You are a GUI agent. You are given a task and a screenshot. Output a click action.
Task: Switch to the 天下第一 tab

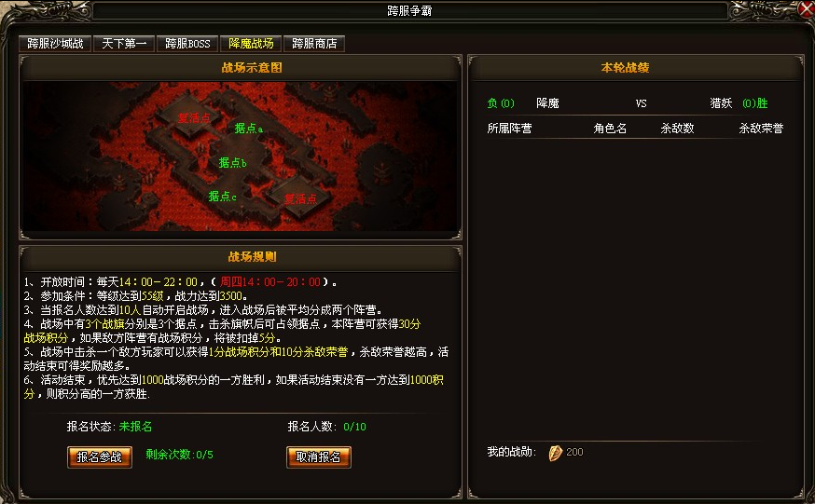point(124,44)
